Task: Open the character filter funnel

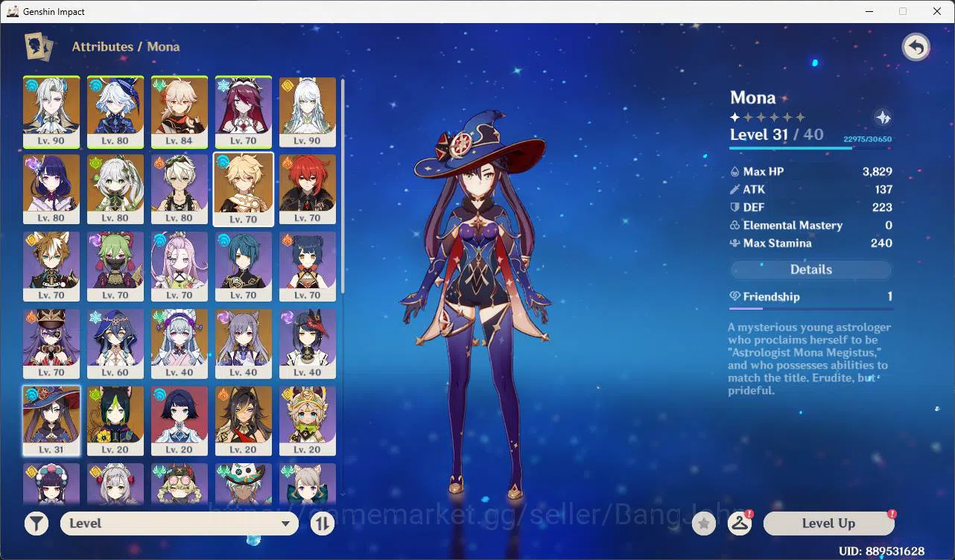Action: coord(37,524)
